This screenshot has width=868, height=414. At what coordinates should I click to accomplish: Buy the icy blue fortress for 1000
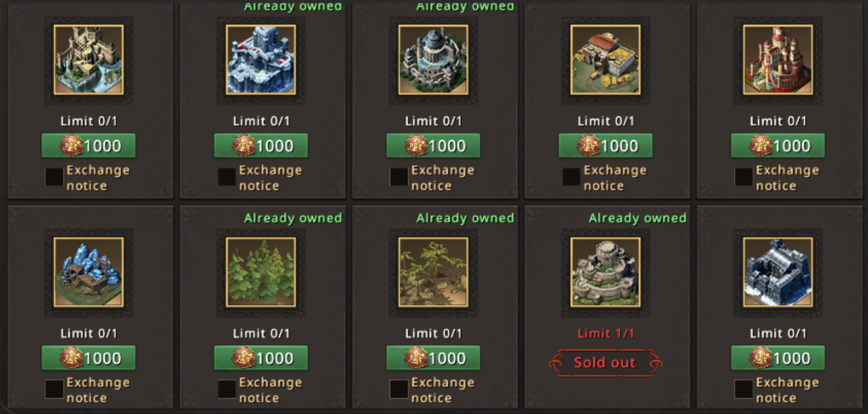(x=261, y=145)
